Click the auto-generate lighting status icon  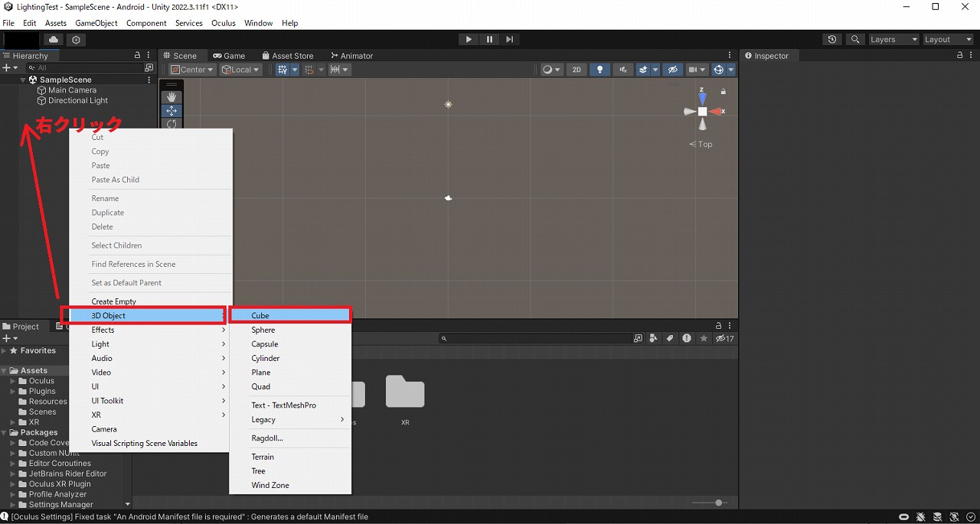tap(954, 517)
